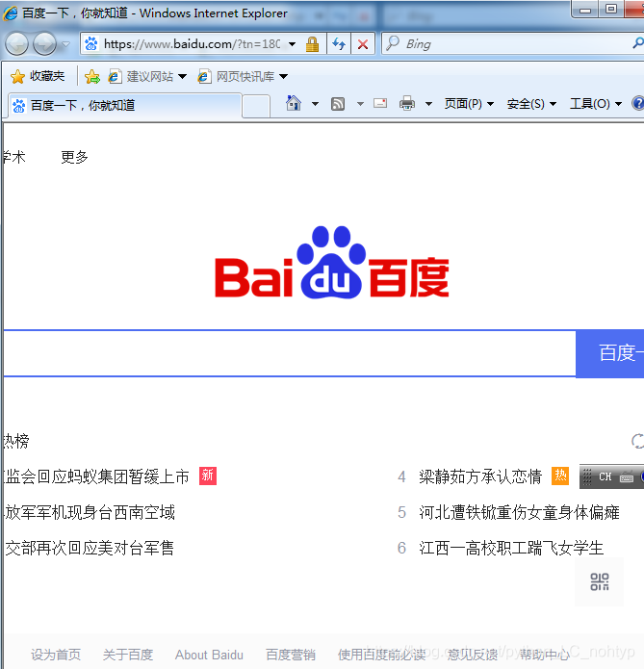Click the Bing search magnifier button

[638, 43]
